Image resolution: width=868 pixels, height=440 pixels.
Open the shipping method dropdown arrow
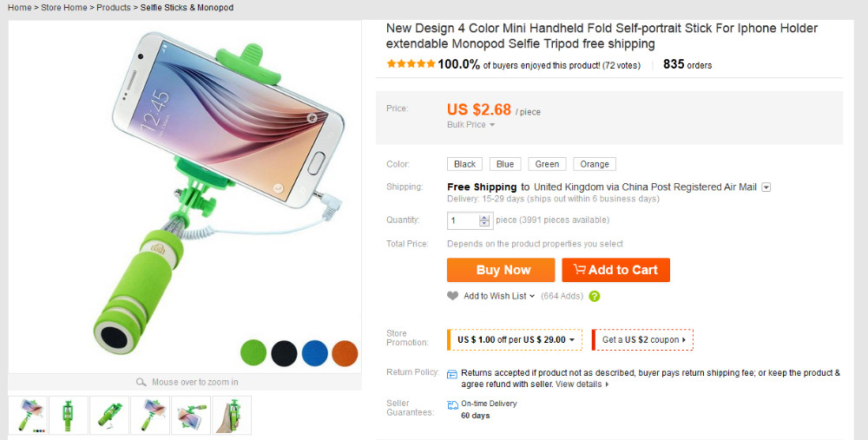766,187
